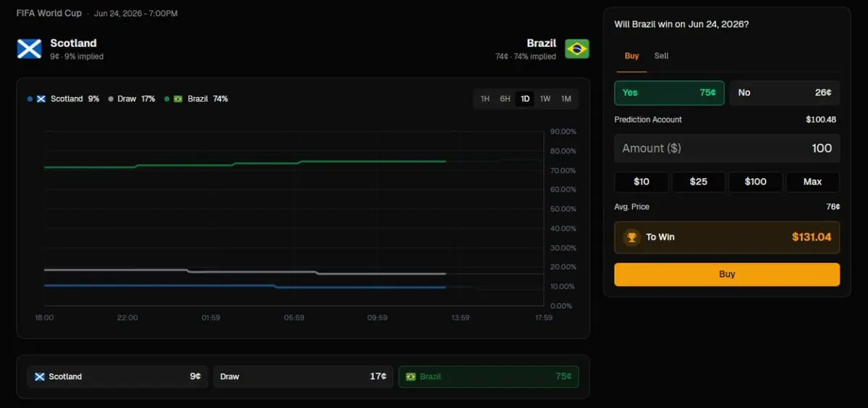The image size is (868, 408).
Task: Click the Scotland flag in bottom outcome row
Action: (x=39, y=376)
